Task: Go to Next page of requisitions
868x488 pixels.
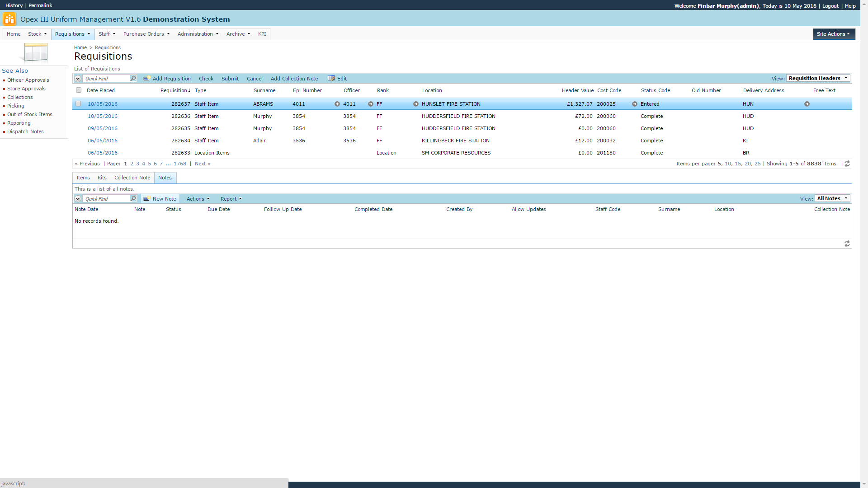Action: click(202, 164)
